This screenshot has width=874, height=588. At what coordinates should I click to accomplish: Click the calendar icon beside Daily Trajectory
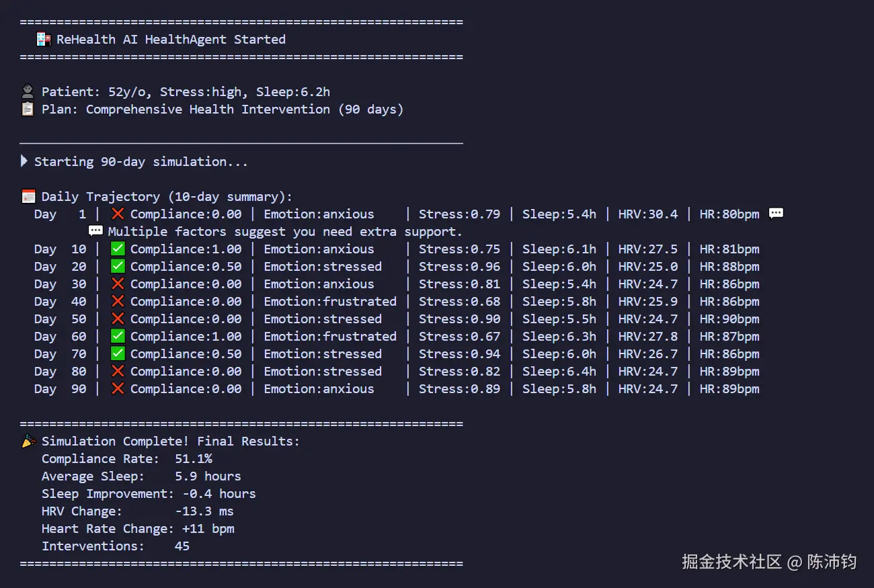[x=28, y=197]
